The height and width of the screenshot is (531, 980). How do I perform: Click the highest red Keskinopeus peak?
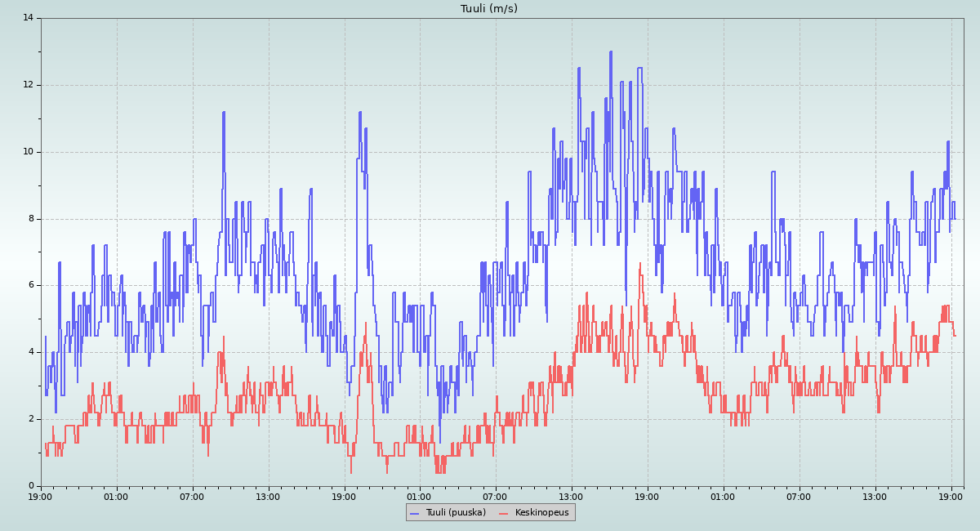[x=640, y=264]
